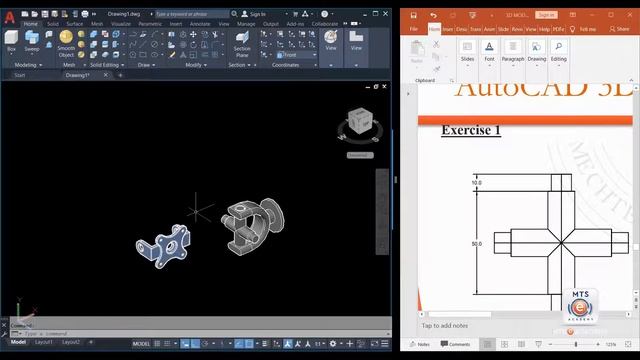Open the Section Plane tool
Image resolution: width=640 pixels, height=360 pixels.
(242, 44)
